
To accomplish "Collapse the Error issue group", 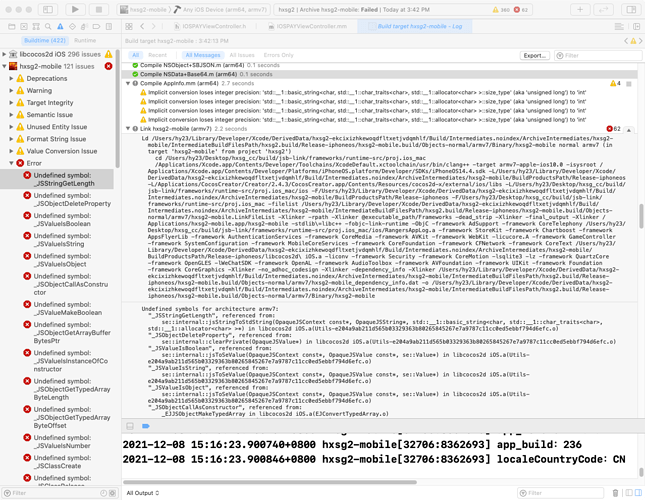I will coord(12,163).
